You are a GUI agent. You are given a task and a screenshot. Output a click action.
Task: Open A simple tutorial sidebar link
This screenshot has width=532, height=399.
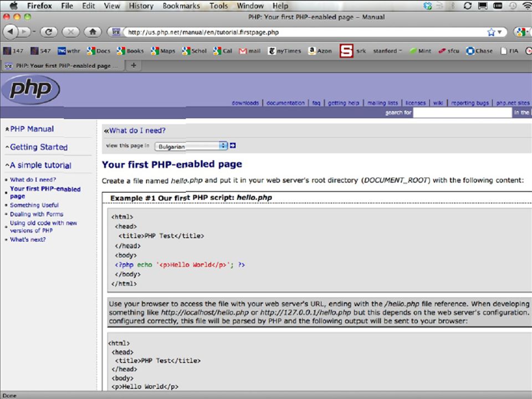(40, 165)
